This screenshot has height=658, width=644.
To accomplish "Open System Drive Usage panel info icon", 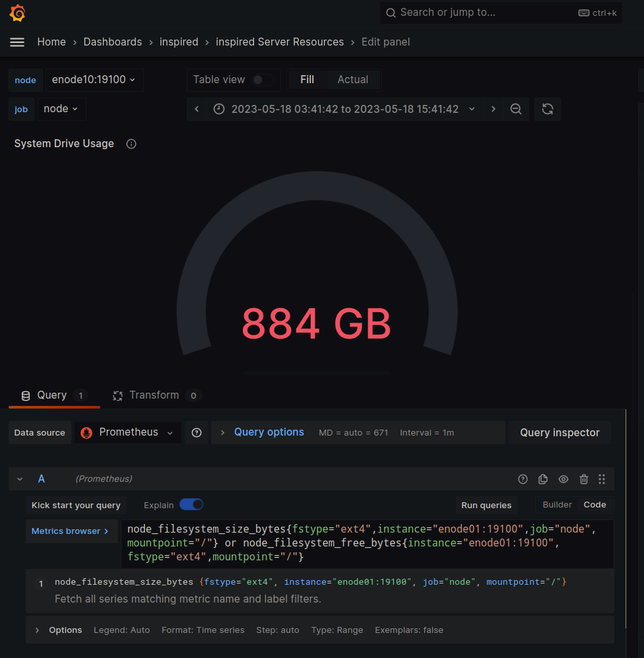I will [x=131, y=144].
